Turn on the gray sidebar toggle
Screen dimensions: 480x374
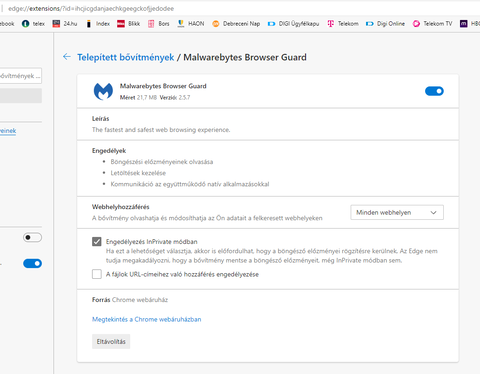coord(32,237)
